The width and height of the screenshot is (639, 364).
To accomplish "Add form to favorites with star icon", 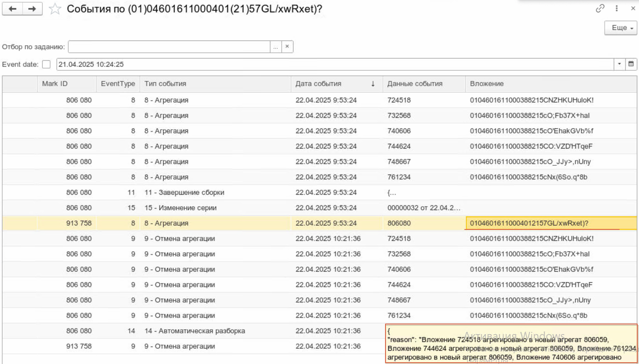I will coord(55,9).
